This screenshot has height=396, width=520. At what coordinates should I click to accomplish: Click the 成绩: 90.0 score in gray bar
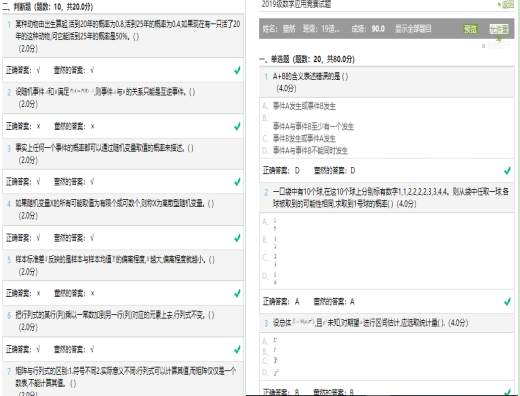pyautogui.click(x=368, y=29)
